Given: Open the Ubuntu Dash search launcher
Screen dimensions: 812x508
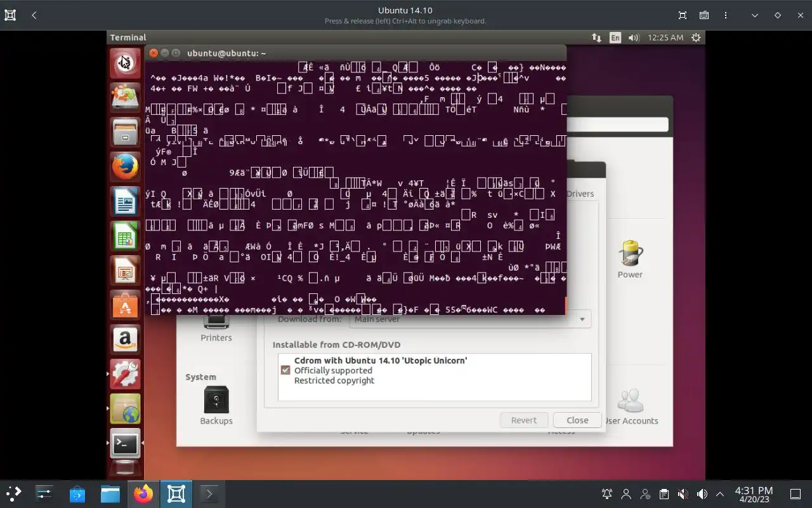Looking at the screenshot, I should click(x=125, y=63).
